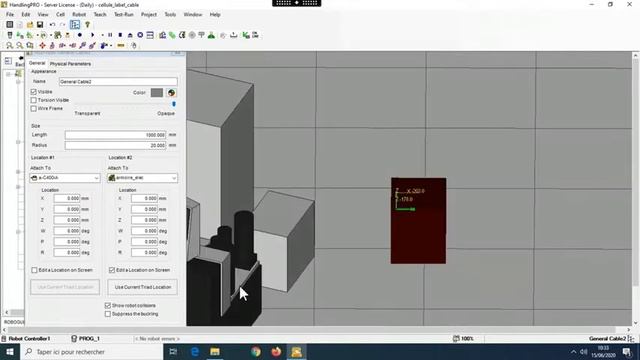The image size is (640, 360).
Task: Enable the Wire Frame checkbox
Action: pos(33,109)
